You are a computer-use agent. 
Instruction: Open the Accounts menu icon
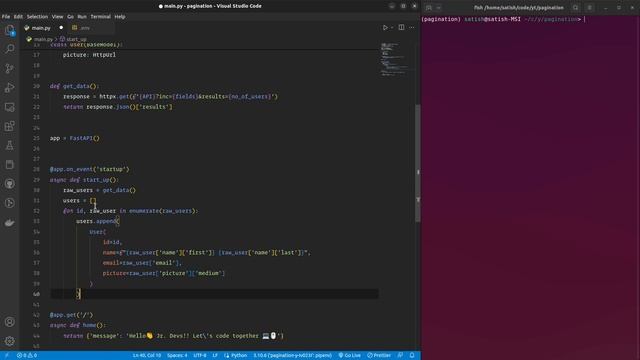(9, 322)
